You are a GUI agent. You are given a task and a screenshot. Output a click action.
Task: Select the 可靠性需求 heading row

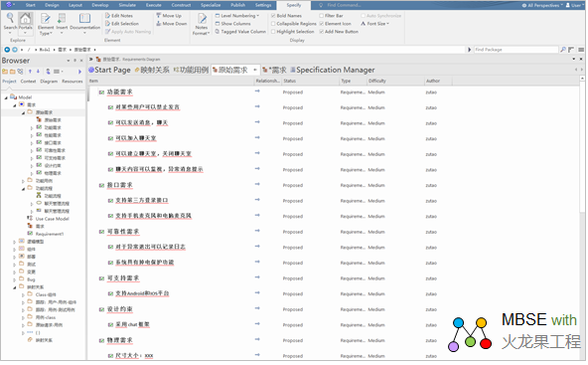point(123,232)
